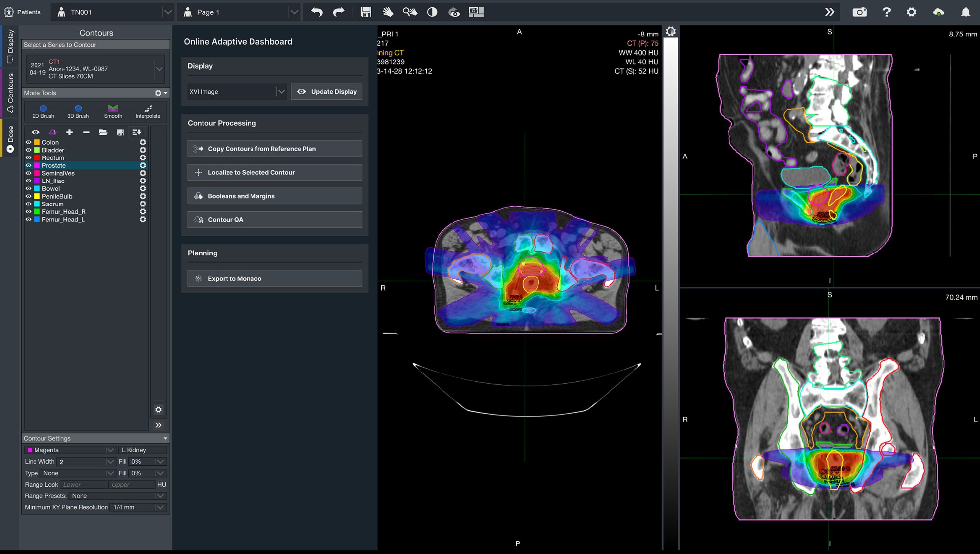Hide the Femur_Head_L contour
The image size is (980, 554).
coord(28,219)
